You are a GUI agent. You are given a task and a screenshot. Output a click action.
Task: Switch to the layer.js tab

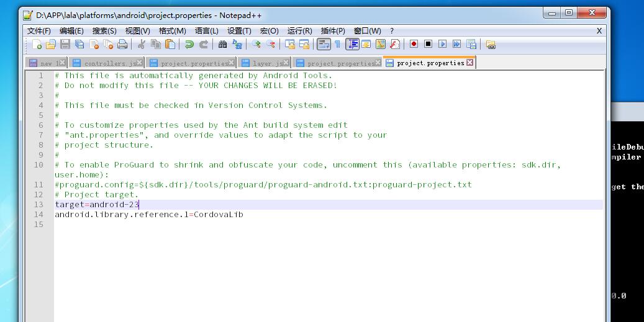pyautogui.click(x=265, y=63)
